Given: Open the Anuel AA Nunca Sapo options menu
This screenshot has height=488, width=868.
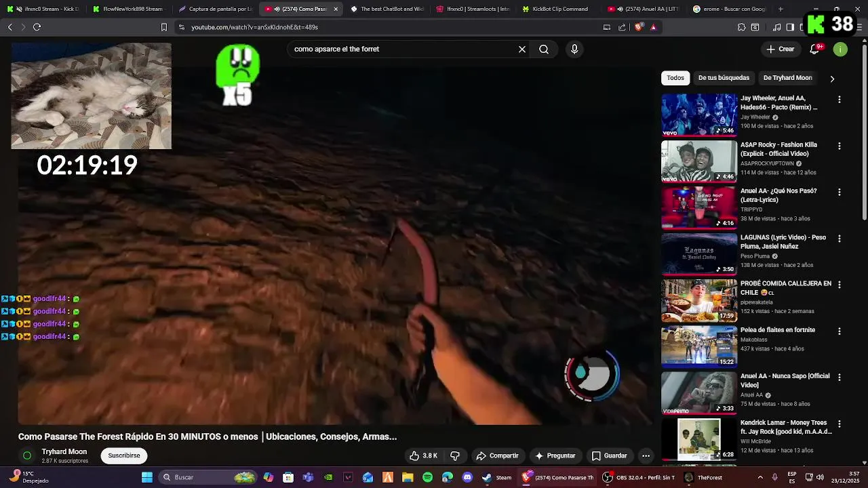Looking at the screenshot, I should 839,377.
